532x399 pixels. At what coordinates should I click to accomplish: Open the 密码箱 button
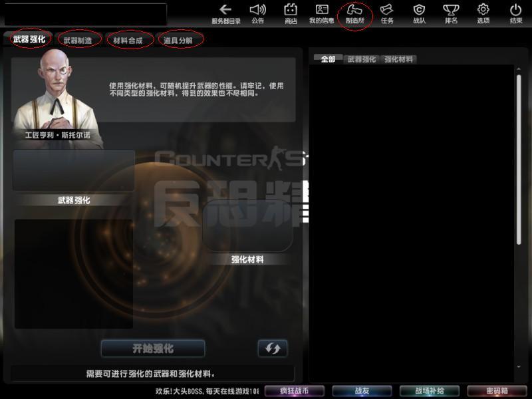pyautogui.click(x=497, y=391)
